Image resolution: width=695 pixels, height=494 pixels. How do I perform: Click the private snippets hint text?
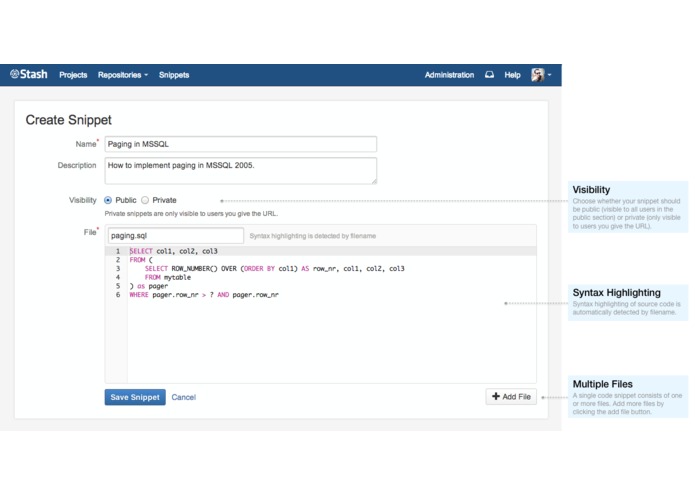pyautogui.click(x=191, y=214)
